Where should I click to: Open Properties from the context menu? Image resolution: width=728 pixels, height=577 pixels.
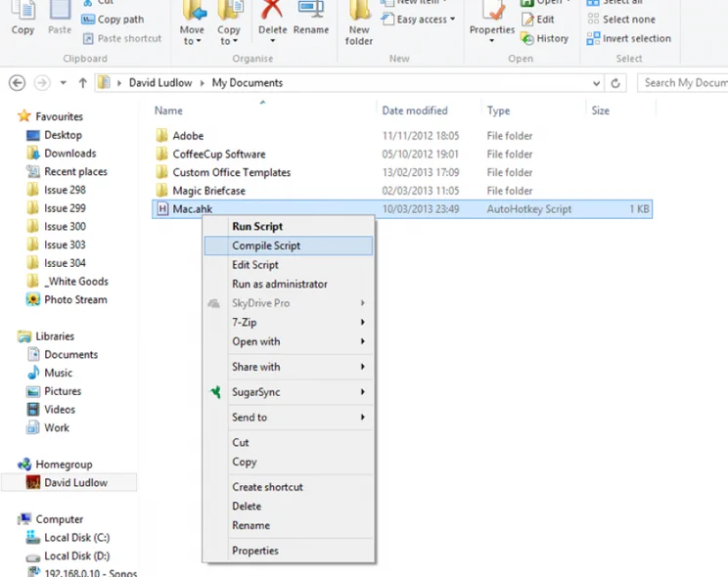tap(289, 551)
